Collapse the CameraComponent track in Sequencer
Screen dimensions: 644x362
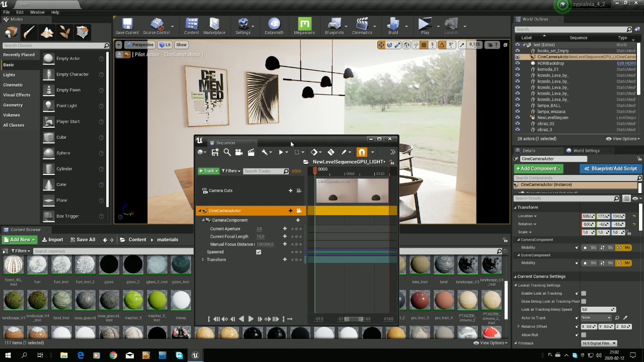click(203, 220)
